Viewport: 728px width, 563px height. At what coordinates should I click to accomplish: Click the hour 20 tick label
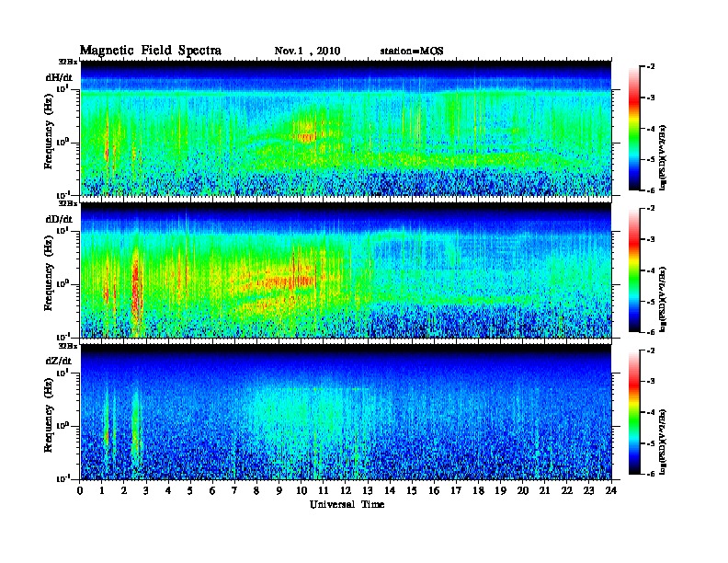click(523, 491)
